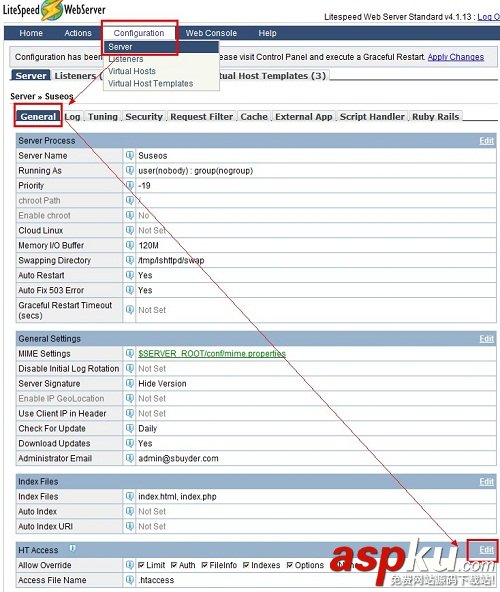Screen dimensions: 500x592
Task: Switch to the Cache tab
Action: click(254, 117)
